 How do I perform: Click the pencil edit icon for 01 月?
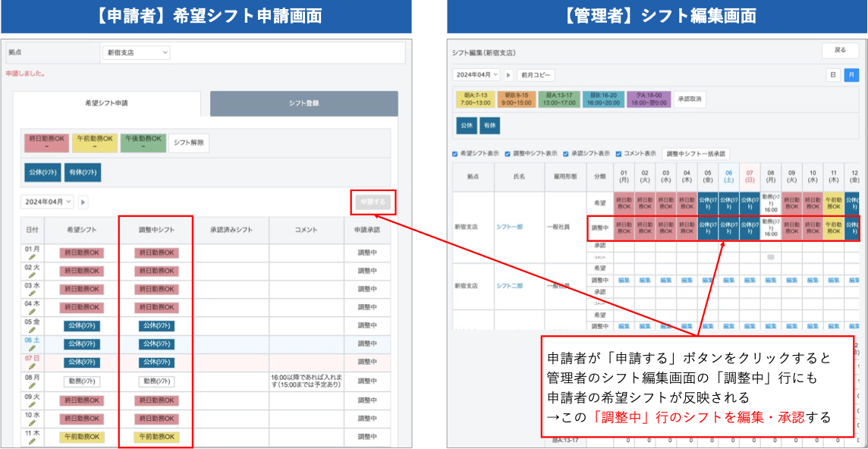pyautogui.click(x=33, y=257)
